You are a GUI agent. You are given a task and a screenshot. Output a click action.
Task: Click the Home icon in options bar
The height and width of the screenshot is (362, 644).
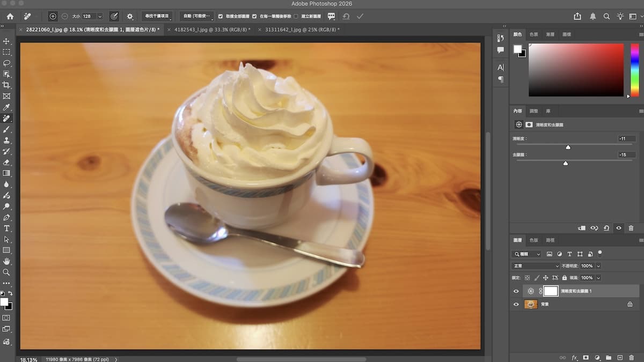10,17
